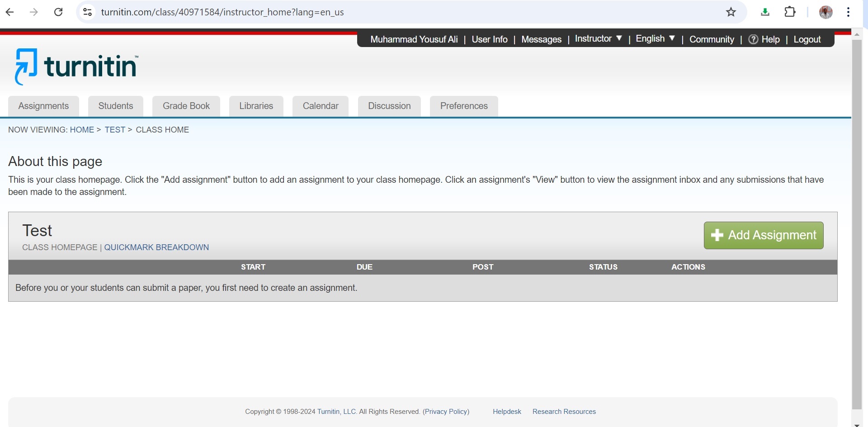Open the Helpdesk footer link
Image resolution: width=868 pixels, height=427 pixels.
[507, 412]
